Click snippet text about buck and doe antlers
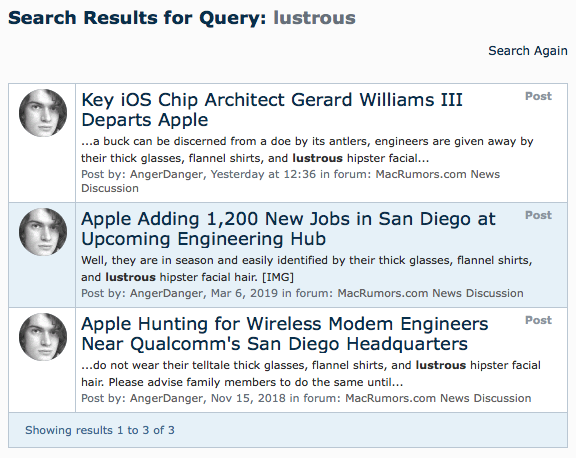 tap(307, 150)
